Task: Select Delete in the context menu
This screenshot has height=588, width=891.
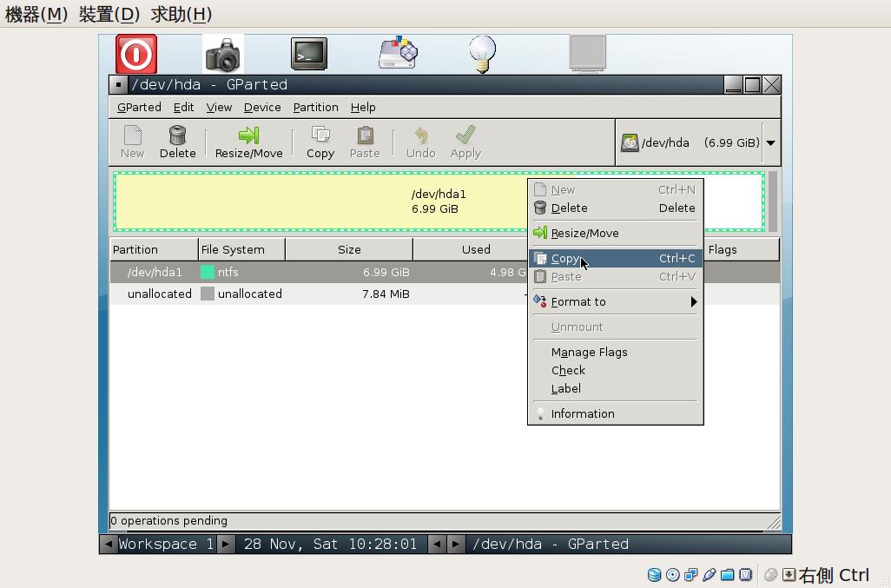Action: pos(616,208)
